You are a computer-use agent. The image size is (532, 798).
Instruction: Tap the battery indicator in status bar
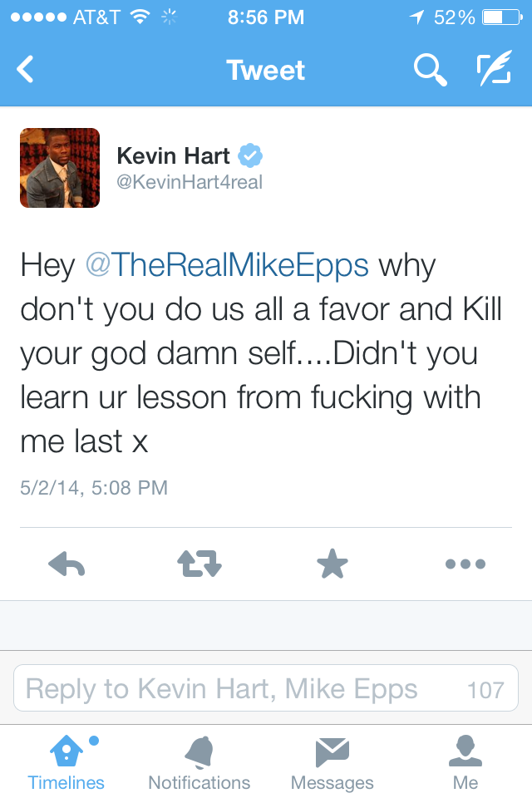pyautogui.click(x=502, y=17)
